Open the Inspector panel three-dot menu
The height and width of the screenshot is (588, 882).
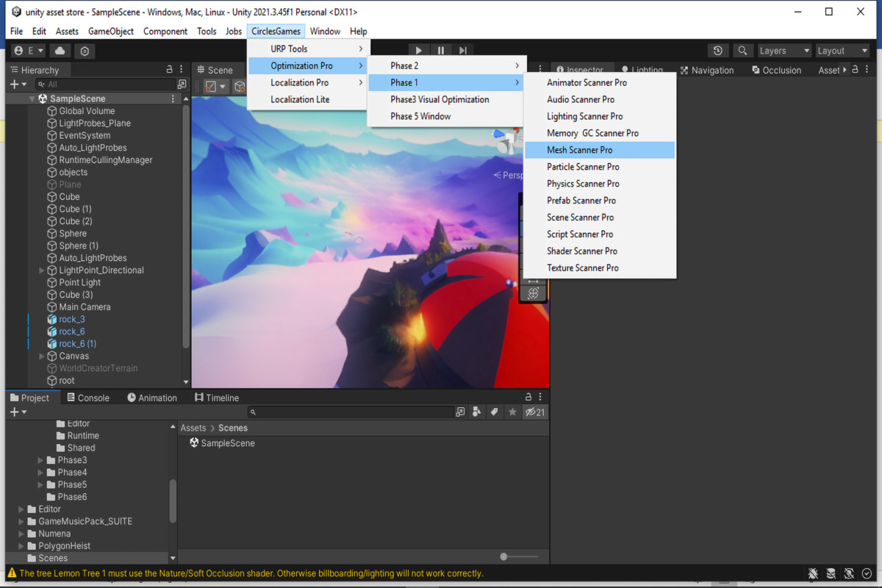pyautogui.click(x=867, y=70)
